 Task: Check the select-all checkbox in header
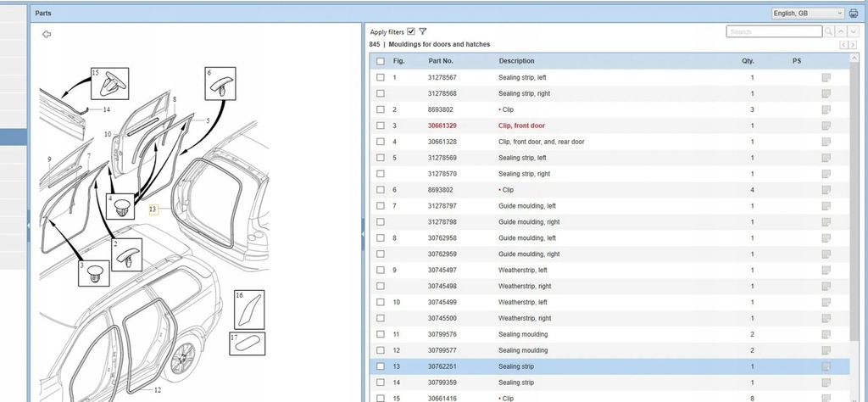click(381, 61)
